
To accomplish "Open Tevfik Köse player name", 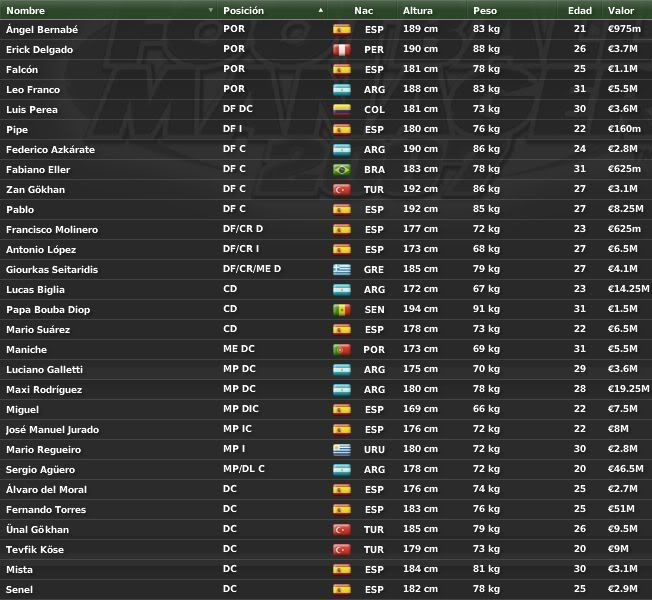I will (x=35, y=549).
